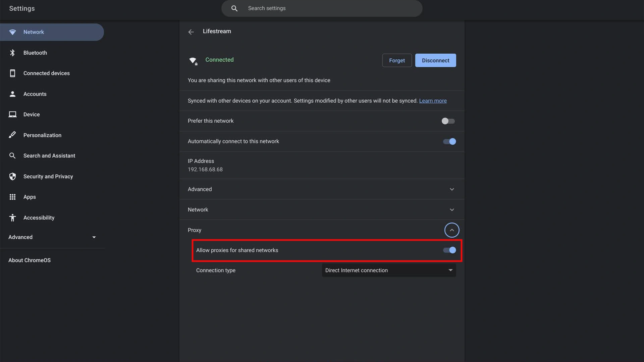
Task: Open the Connection type dropdown
Action: tap(388, 270)
